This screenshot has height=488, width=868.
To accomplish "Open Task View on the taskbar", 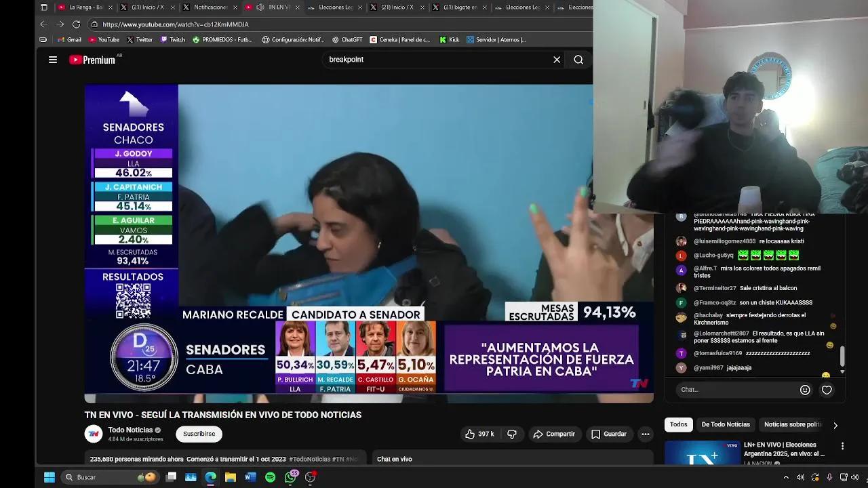I will (172, 477).
